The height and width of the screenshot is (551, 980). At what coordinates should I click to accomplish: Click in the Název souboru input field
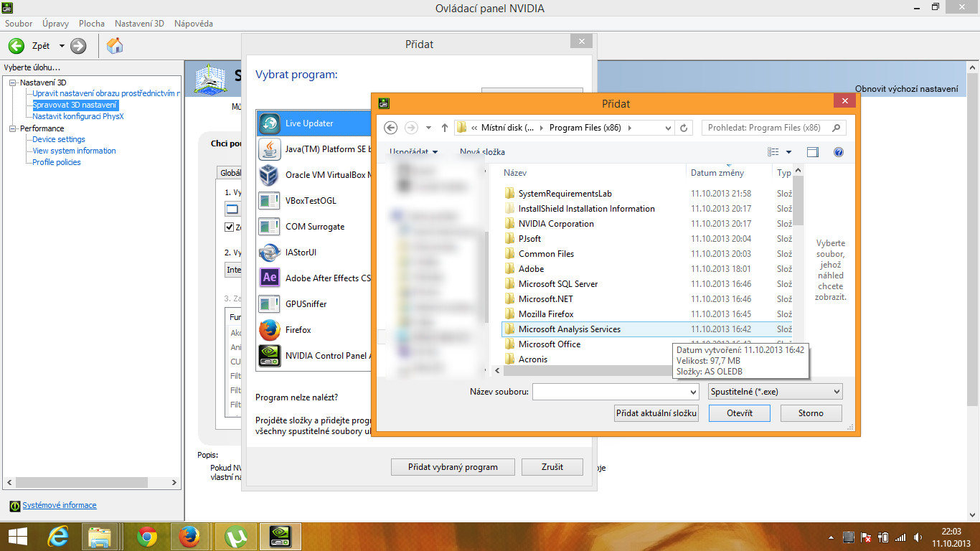click(x=610, y=392)
